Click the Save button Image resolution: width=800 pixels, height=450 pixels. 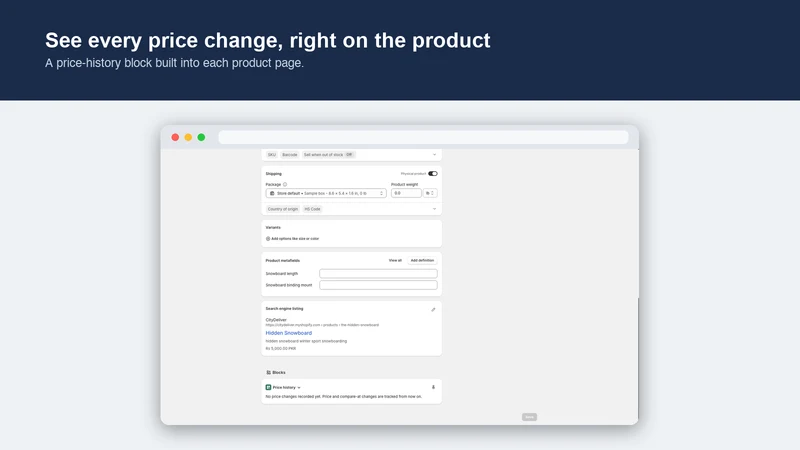530,417
